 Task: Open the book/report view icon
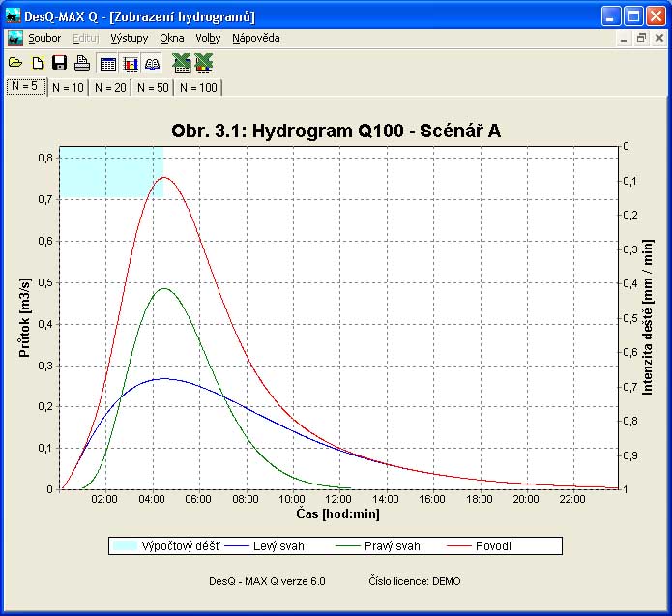(x=152, y=64)
